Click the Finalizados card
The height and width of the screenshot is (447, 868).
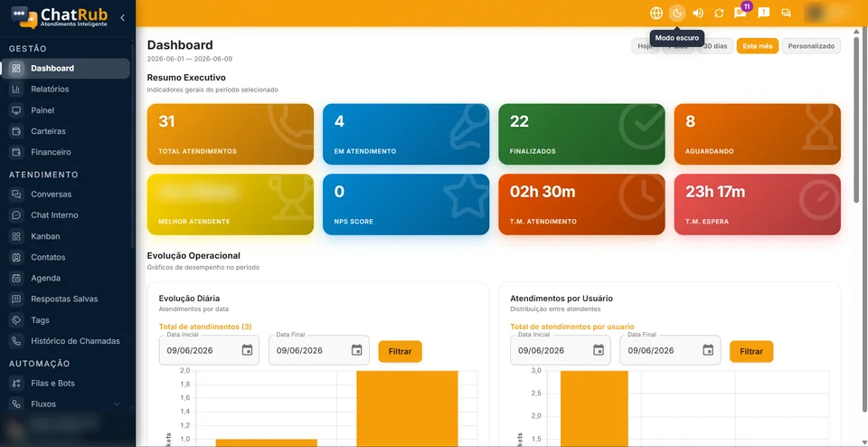click(x=581, y=134)
